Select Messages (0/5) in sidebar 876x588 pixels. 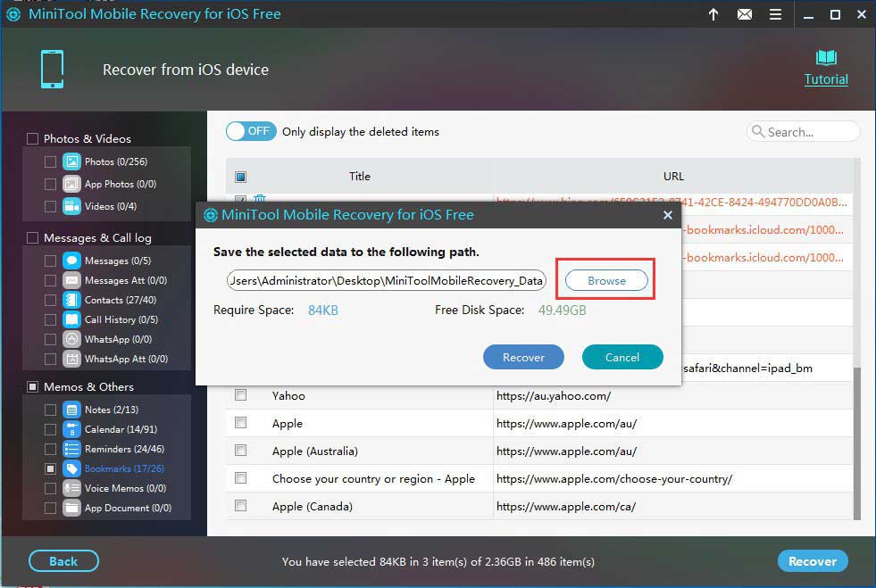pos(118,261)
